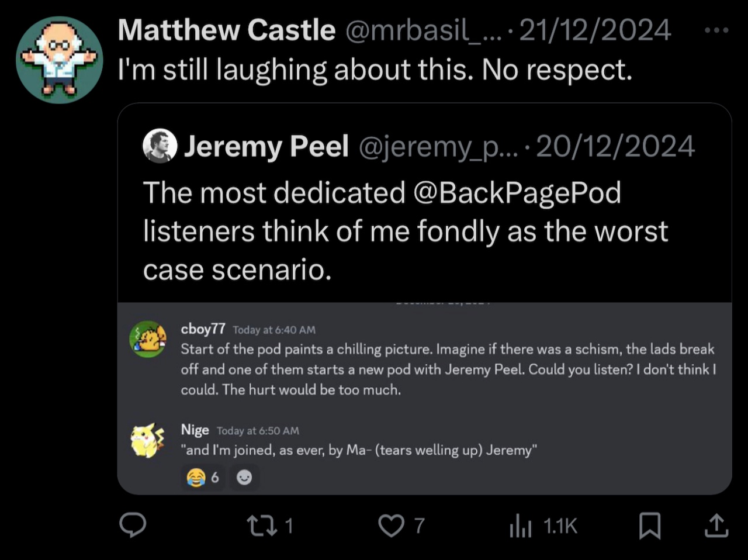
Task: Share the tweet using upload arrow icon
Action: point(716,526)
